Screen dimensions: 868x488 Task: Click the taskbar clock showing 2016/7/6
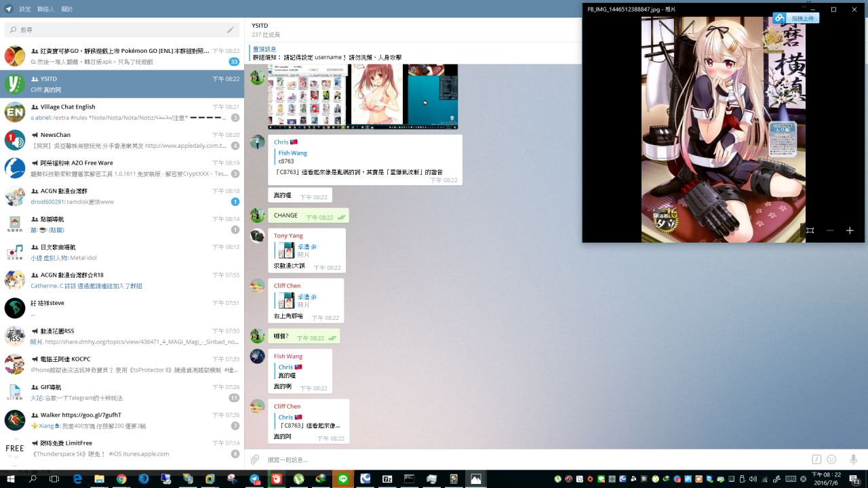point(827,479)
